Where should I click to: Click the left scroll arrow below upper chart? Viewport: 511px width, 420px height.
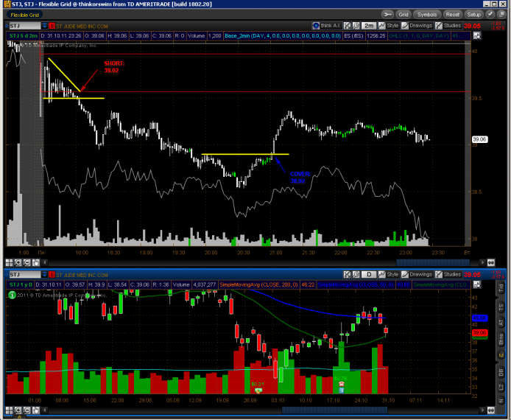click(x=45, y=262)
